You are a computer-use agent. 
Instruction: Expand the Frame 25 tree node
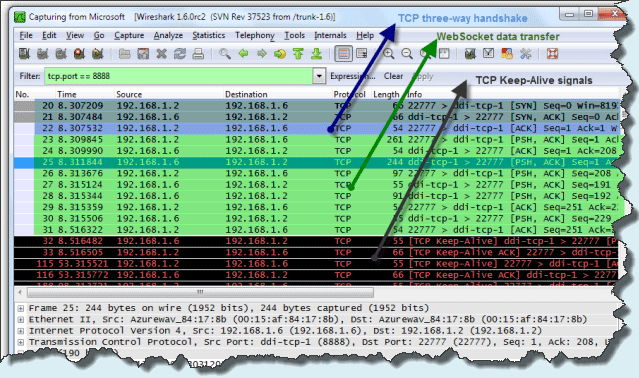pos(20,308)
